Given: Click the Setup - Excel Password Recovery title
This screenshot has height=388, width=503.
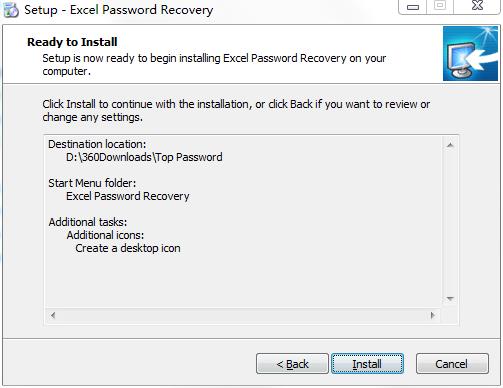Looking at the screenshot, I should 119,10.
